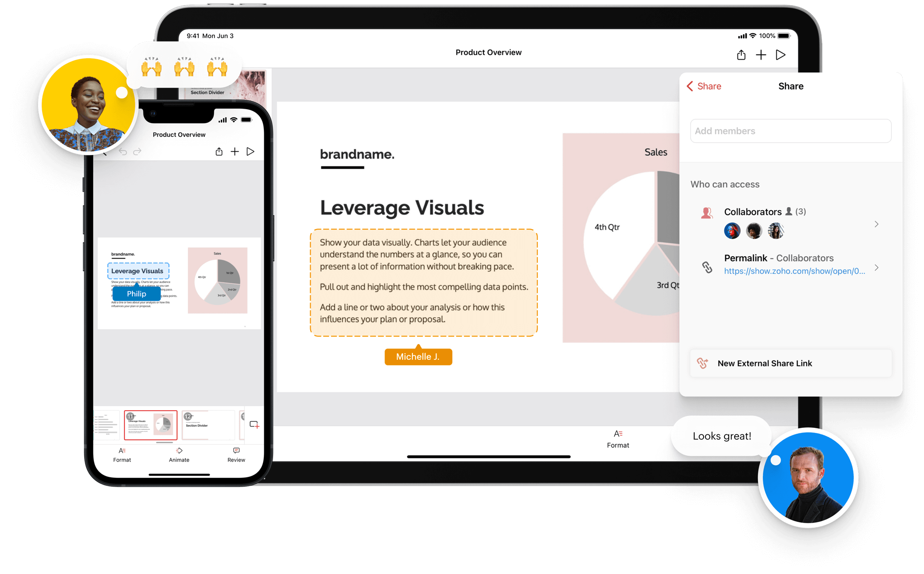Expand the New External Share Link option
The height and width of the screenshot is (574, 924).
point(790,363)
